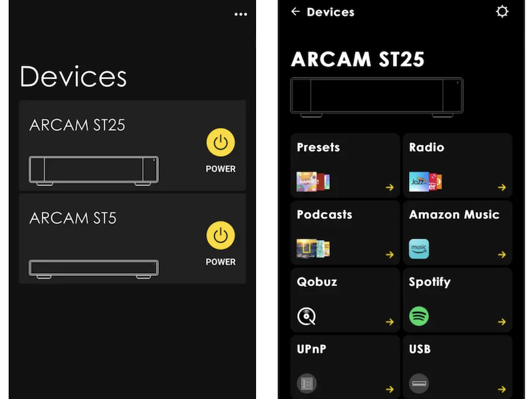Click the UPnP server icon
The image size is (532, 399).
click(x=307, y=384)
